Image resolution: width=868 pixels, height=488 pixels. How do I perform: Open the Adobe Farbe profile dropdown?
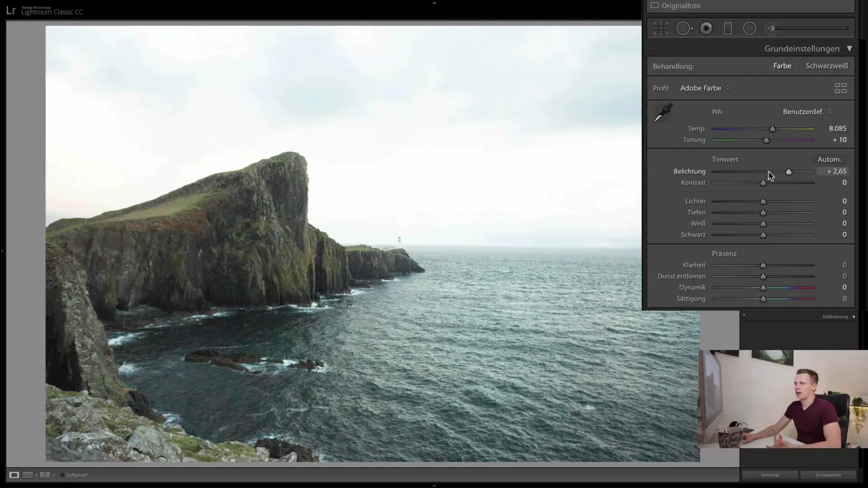pos(705,88)
